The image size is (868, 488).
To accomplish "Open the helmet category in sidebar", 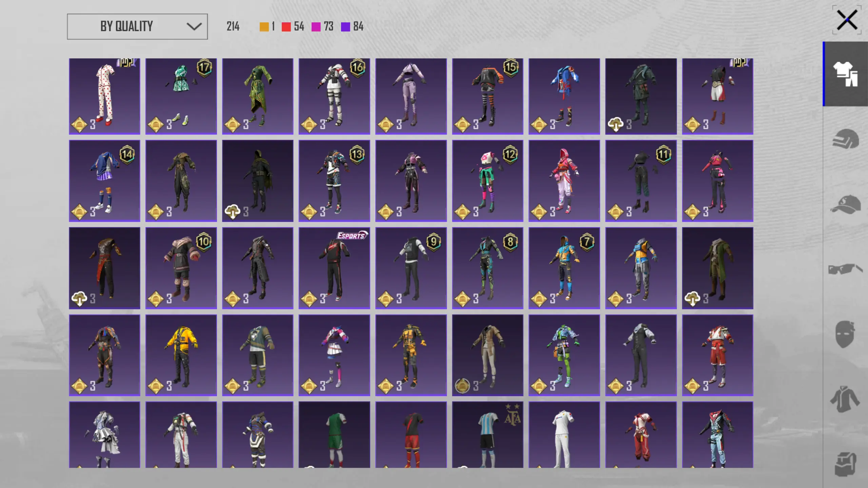I will click(846, 139).
